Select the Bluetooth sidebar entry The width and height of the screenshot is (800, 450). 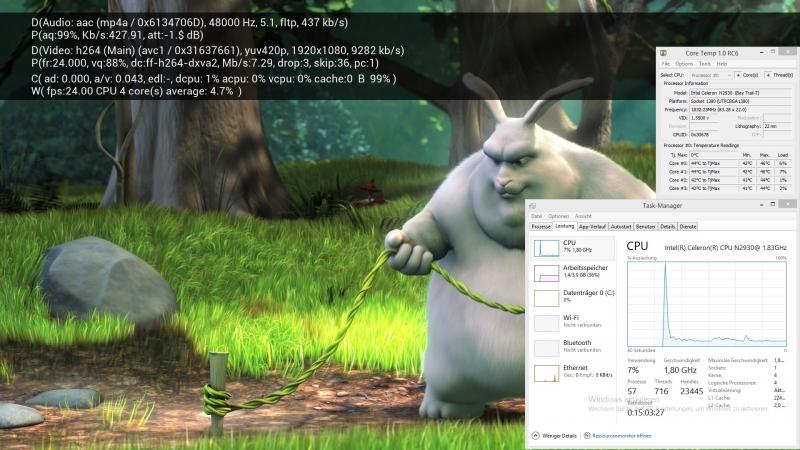tap(572, 347)
